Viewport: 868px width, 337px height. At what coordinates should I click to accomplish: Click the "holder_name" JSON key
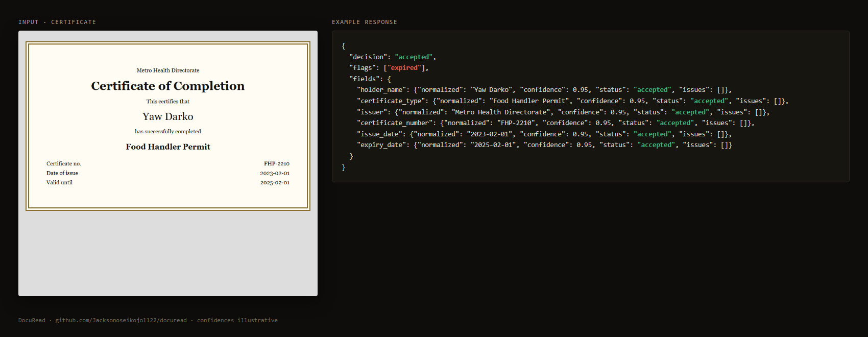(x=381, y=89)
